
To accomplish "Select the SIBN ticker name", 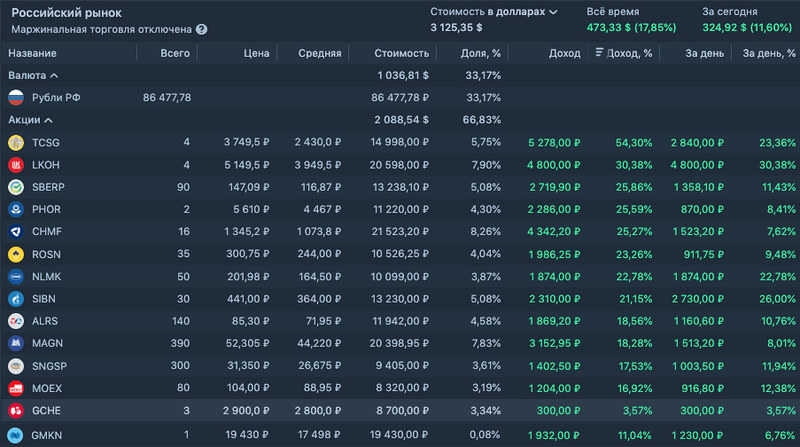I will click(x=43, y=299).
